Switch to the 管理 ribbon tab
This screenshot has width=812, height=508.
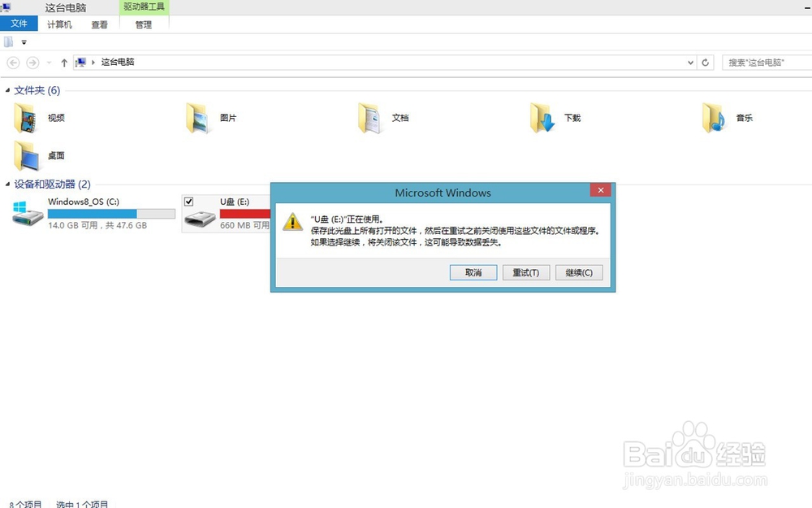coord(144,24)
